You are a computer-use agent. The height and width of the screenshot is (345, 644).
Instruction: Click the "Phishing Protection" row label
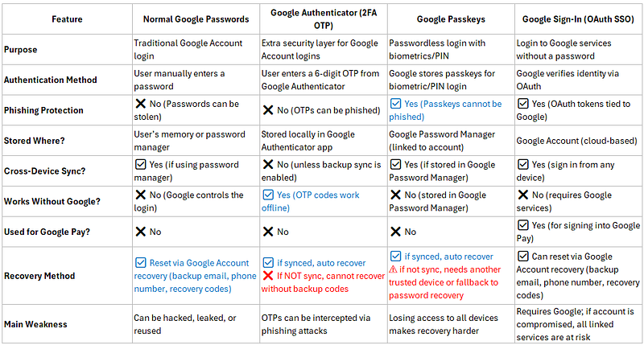point(43,110)
